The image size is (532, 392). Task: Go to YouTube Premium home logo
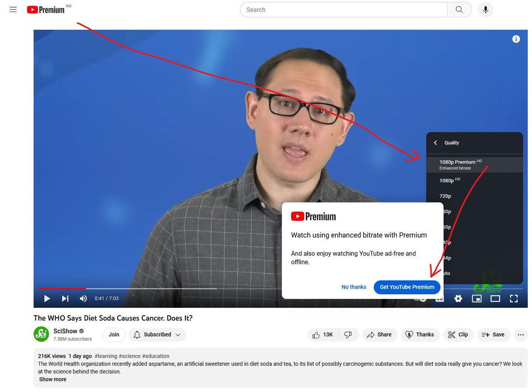click(x=46, y=9)
